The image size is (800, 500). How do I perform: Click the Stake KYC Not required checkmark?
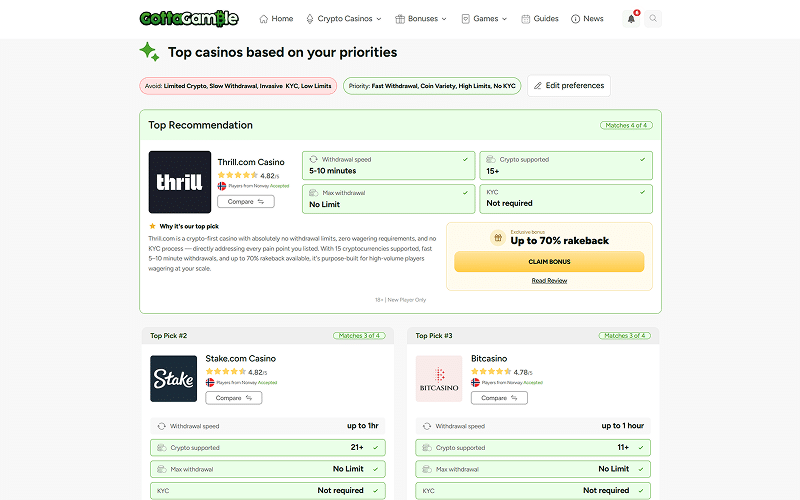tap(376, 491)
